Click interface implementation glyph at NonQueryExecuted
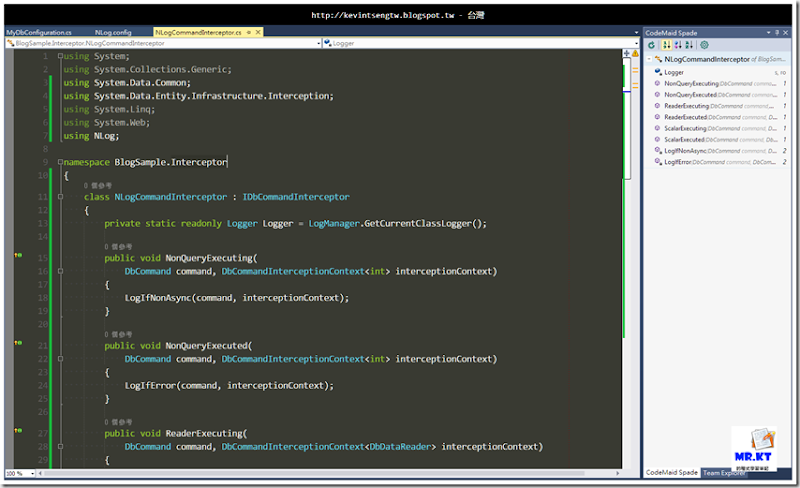800x488 pixels. pyautogui.click(x=18, y=343)
